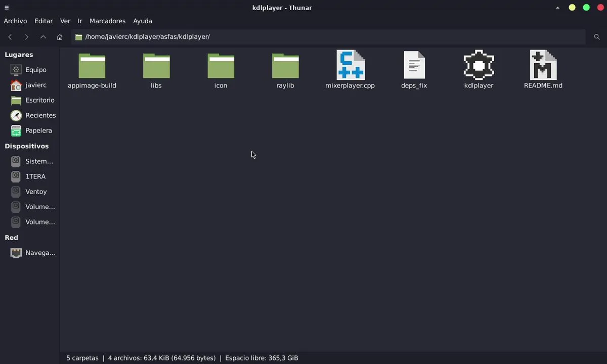Select the libs folder icon

pyautogui.click(x=156, y=66)
